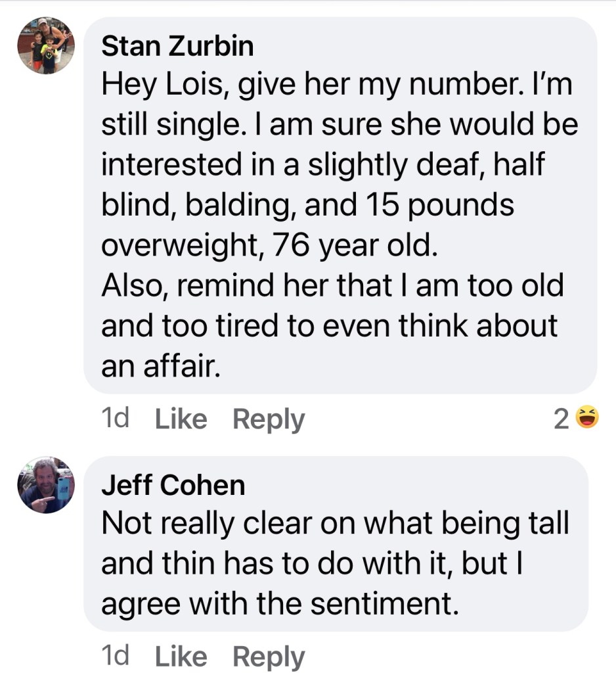Click the laughing emoji reaction icon
Image resolution: width=616 pixels, height=673 pixels.
tap(588, 418)
